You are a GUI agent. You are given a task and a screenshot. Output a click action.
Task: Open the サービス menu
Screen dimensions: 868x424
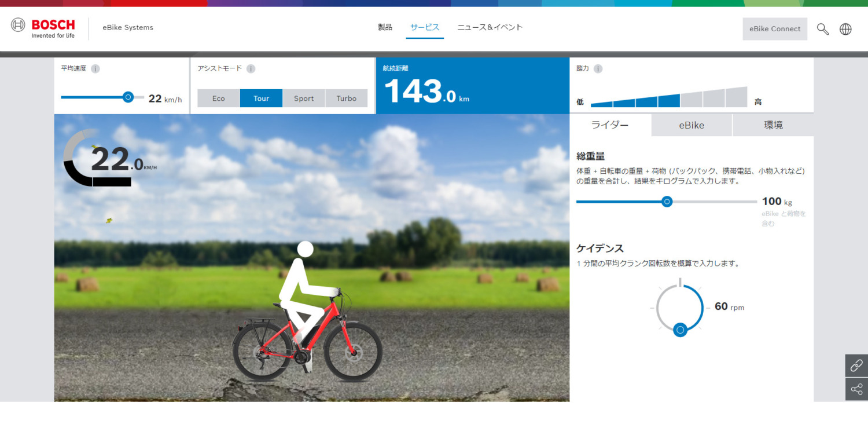[x=425, y=27]
